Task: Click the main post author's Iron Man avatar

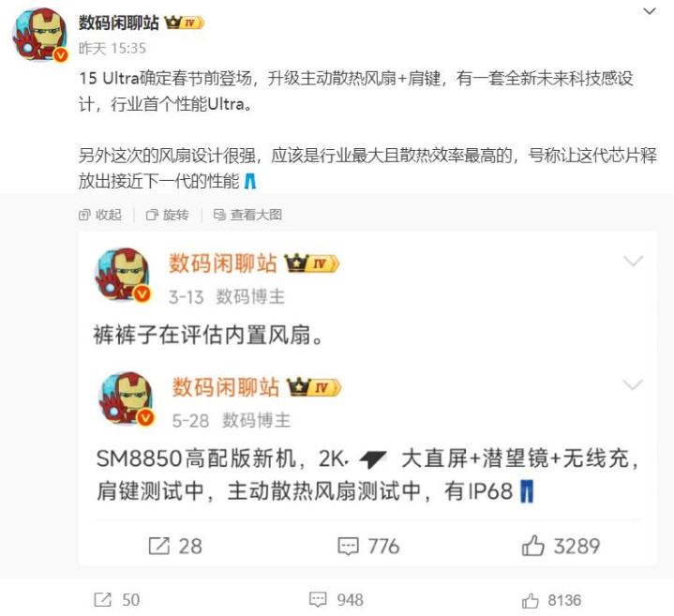Action: click(x=41, y=36)
